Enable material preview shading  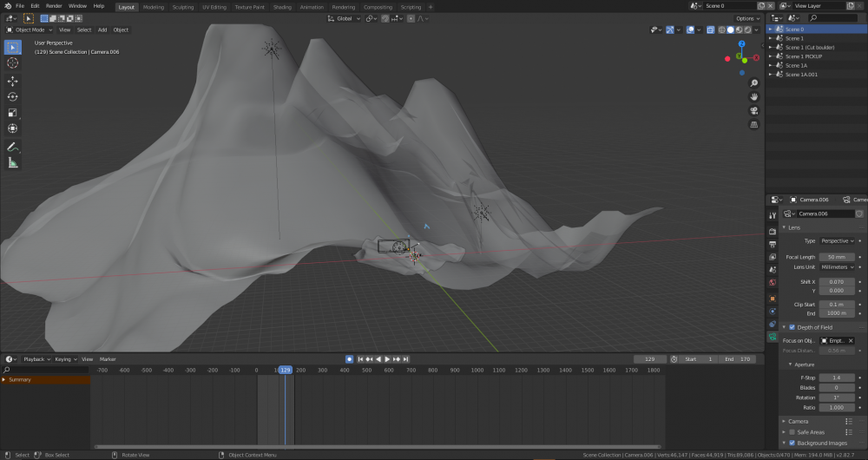pyautogui.click(x=739, y=30)
